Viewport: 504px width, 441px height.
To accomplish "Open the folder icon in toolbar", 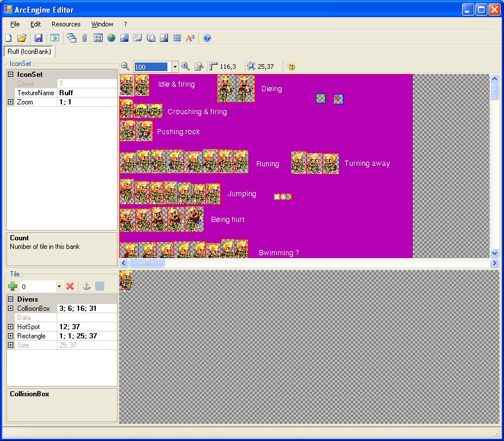I will point(22,38).
